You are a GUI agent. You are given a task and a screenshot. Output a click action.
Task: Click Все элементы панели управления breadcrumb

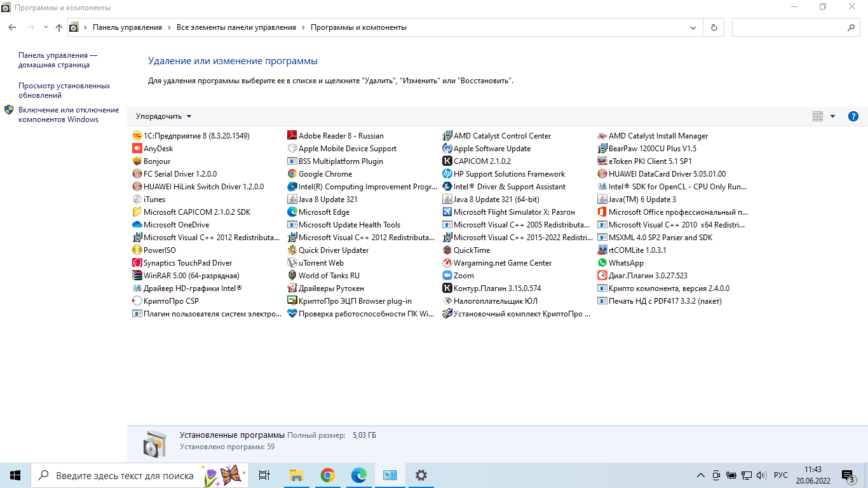tap(236, 28)
